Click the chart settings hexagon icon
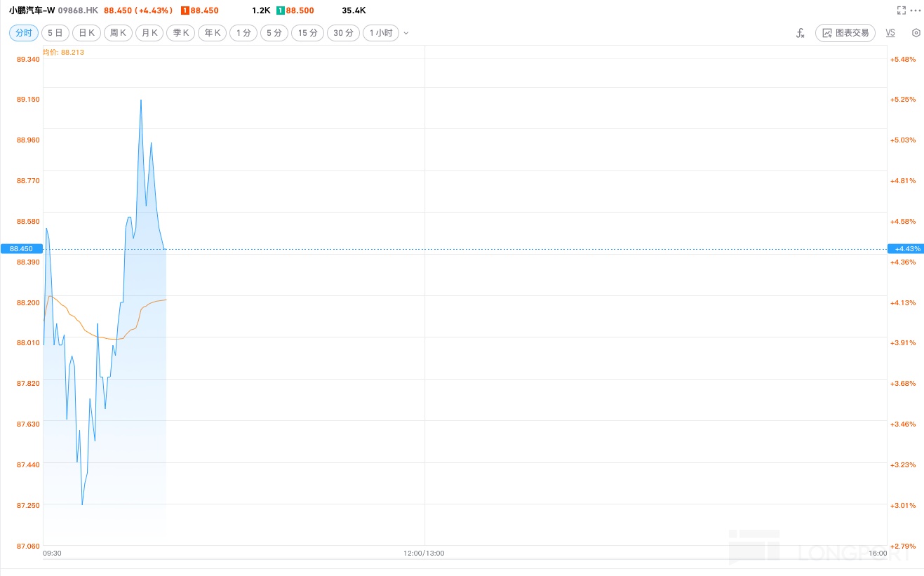 pos(916,33)
